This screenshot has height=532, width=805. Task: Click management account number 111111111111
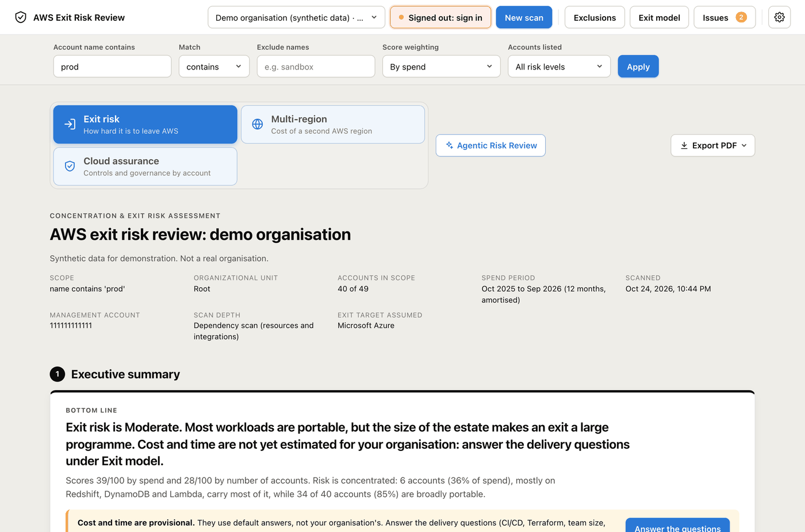[71, 325]
